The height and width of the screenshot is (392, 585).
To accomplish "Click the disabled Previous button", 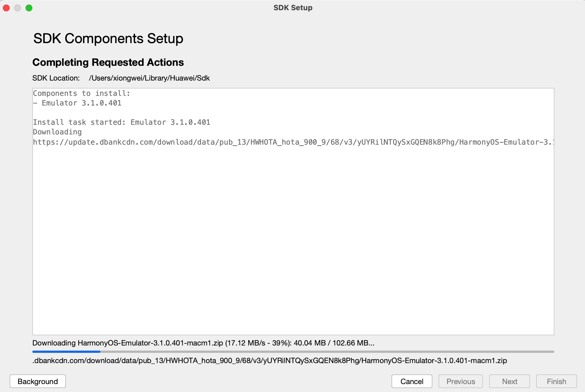I will 460,381.
